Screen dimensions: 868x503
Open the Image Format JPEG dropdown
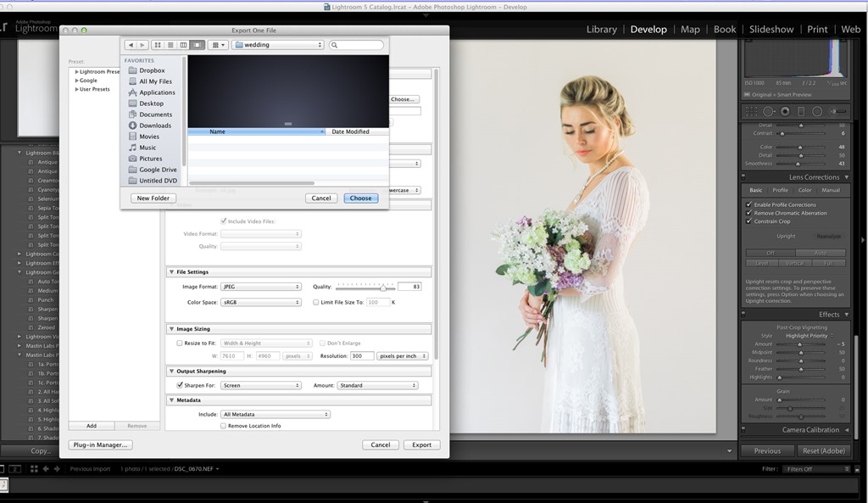(261, 288)
